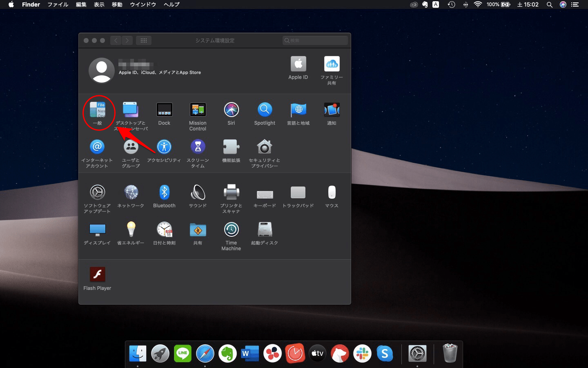Open Evernote from the Dock
This screenshot has width=588, height=368.
227,353
